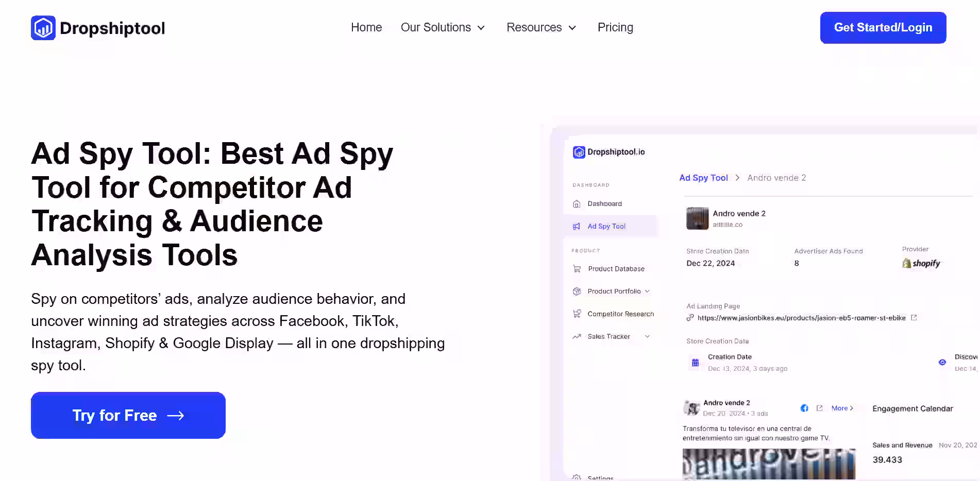The width and height of the screenshot is (980, 481).
Task: Click the Sales Tracker trend icon
Action: (577, 337)
